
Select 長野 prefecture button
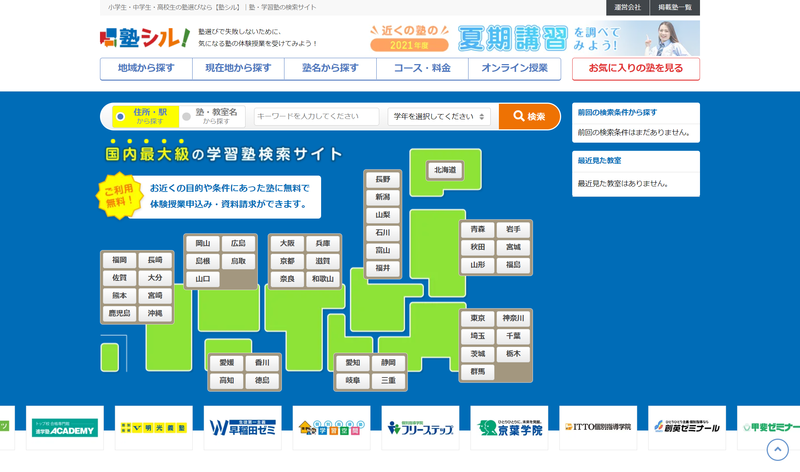coord(383,180)
